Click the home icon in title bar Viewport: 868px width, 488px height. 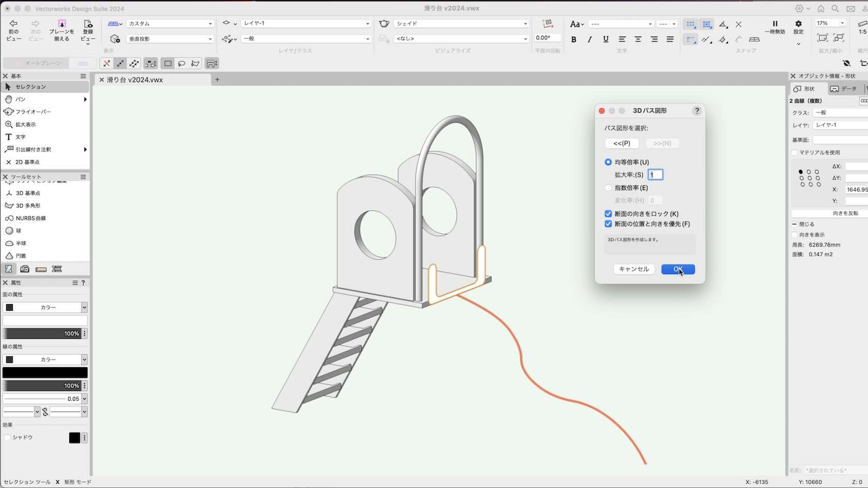(820, 9)
